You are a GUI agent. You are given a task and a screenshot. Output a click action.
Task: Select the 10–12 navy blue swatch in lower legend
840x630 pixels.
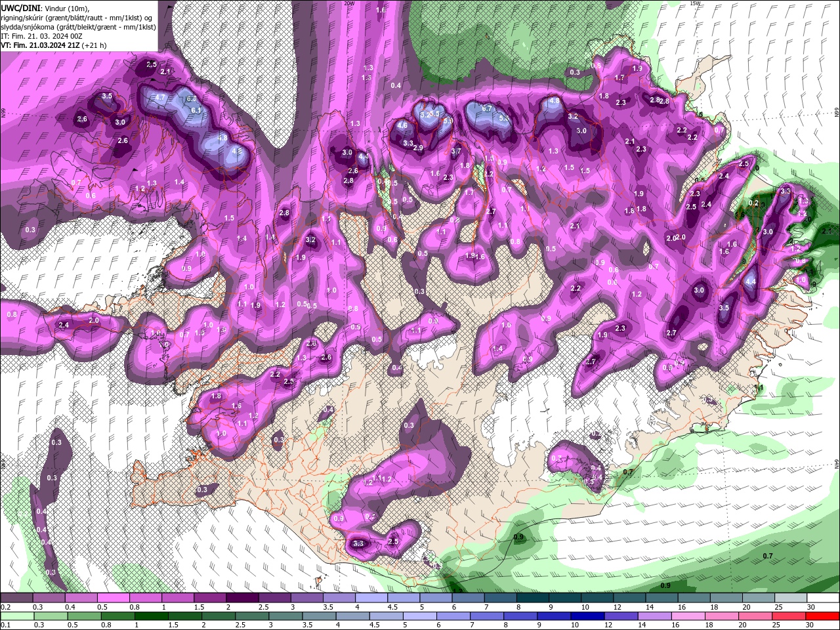587,616
